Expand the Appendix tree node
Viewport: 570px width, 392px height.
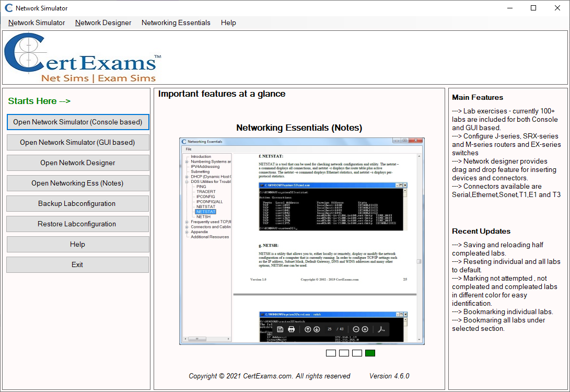tap(186, 231)
